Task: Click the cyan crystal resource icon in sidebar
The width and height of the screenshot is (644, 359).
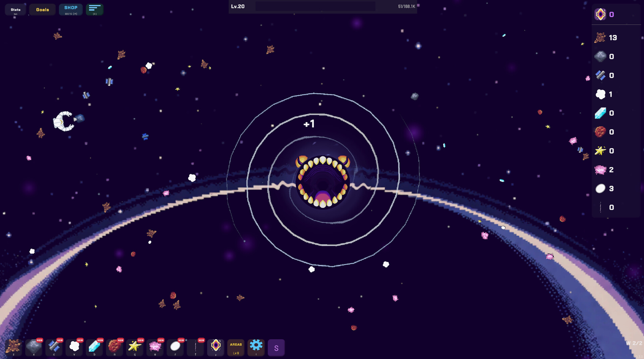Action: coord(600,113)
